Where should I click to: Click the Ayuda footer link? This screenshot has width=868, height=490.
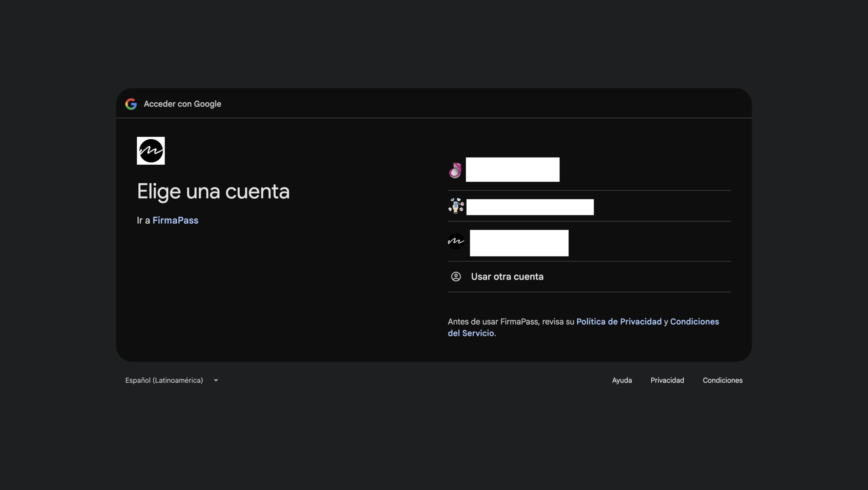point(622,380)
